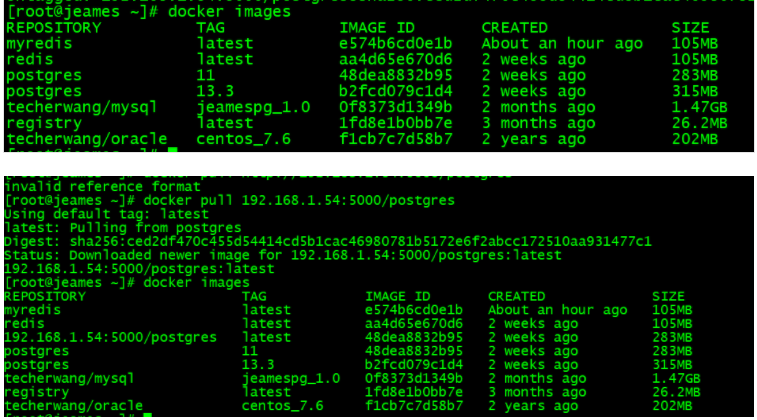Click the CREATED header in the upper listing
The height and width of the screenshot is (420, 757).
tap(515, 28)
